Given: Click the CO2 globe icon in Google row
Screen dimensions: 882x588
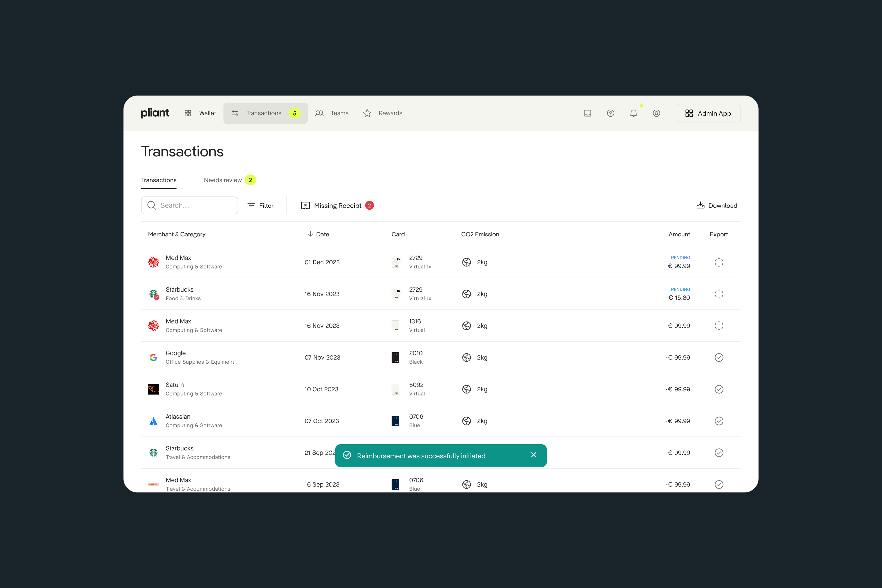Looking at the screenshot, I should 467,358.
